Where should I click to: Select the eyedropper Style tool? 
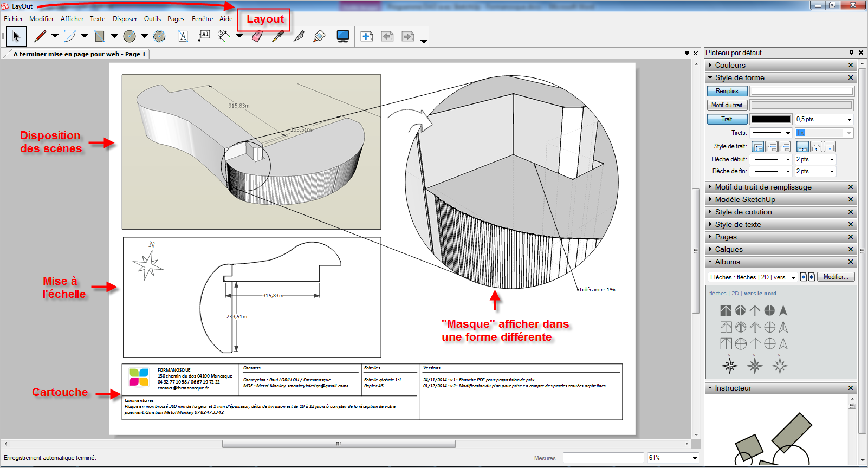click(278, 36)
